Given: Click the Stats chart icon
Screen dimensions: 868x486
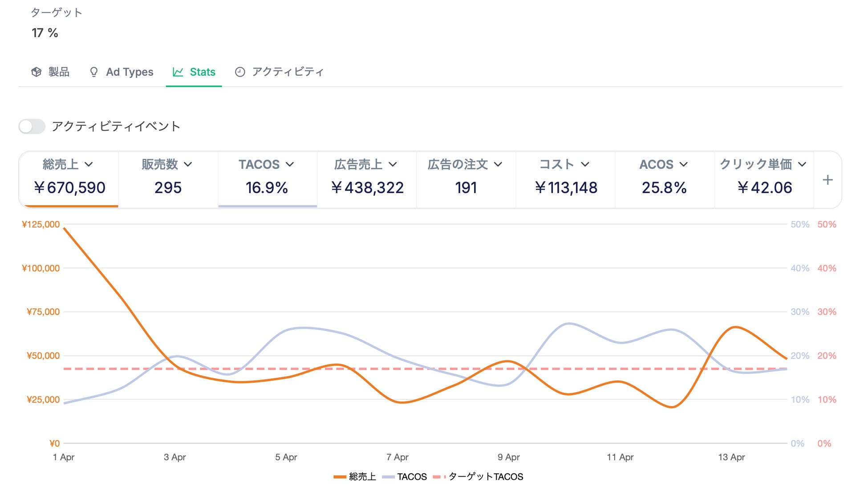Looking at the screenshot, I should tap(178, 72).
